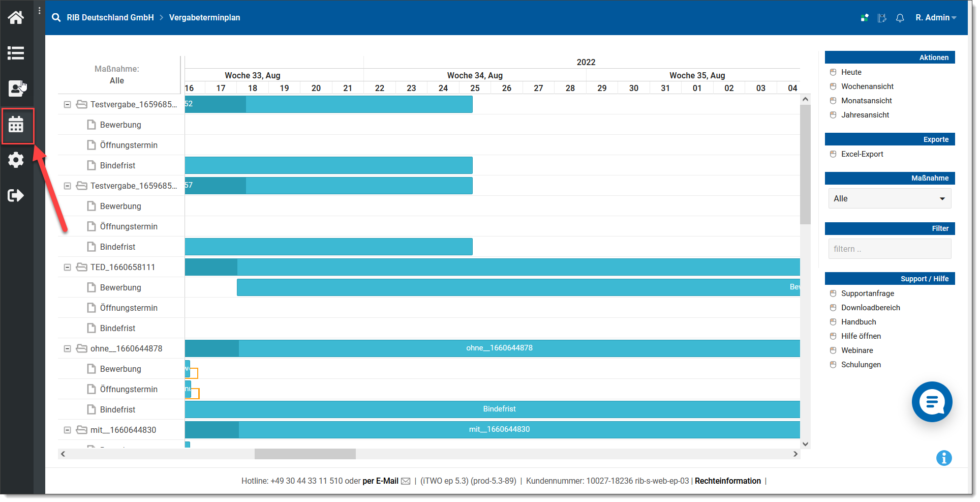
Task: Open the contact card sidebar icon
Action: pyautogui.click(x=17, y=88)
